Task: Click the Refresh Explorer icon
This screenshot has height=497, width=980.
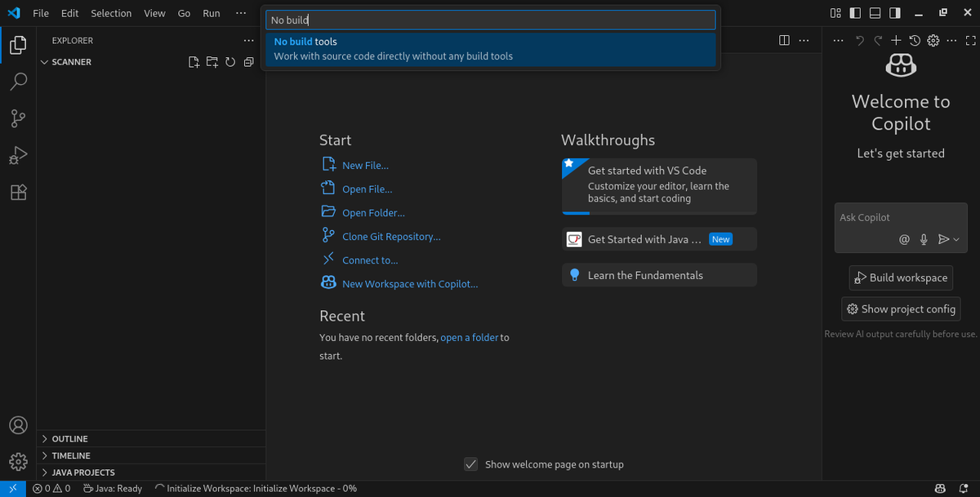Action: click(x=230, y=62)
